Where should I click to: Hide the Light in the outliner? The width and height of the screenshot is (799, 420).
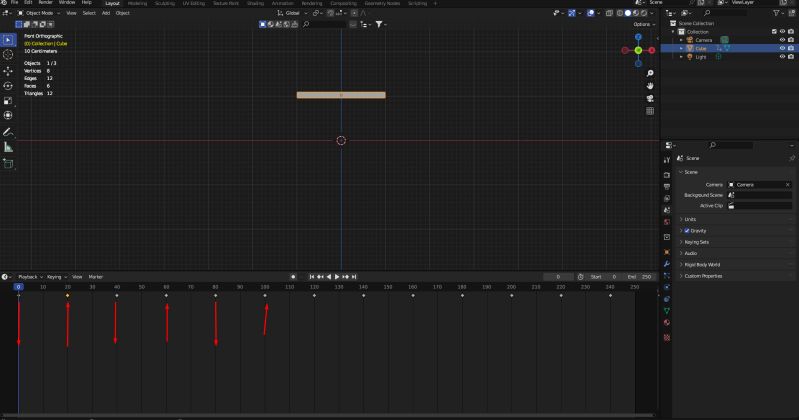782,57
